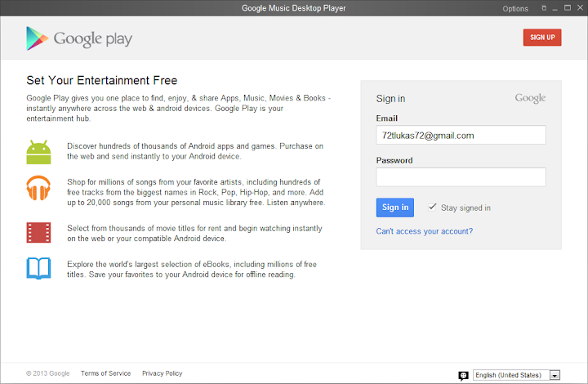Focus the Email input field
Screen dimensions: 588x384
pyautogui.click(x=461, y=135)
